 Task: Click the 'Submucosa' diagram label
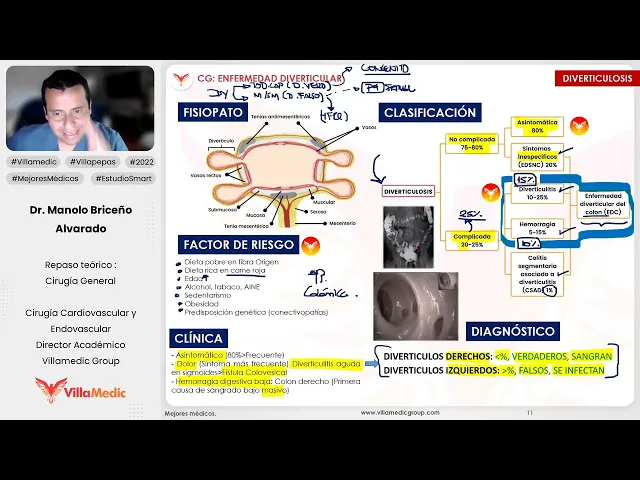click(x=222, y=210)
